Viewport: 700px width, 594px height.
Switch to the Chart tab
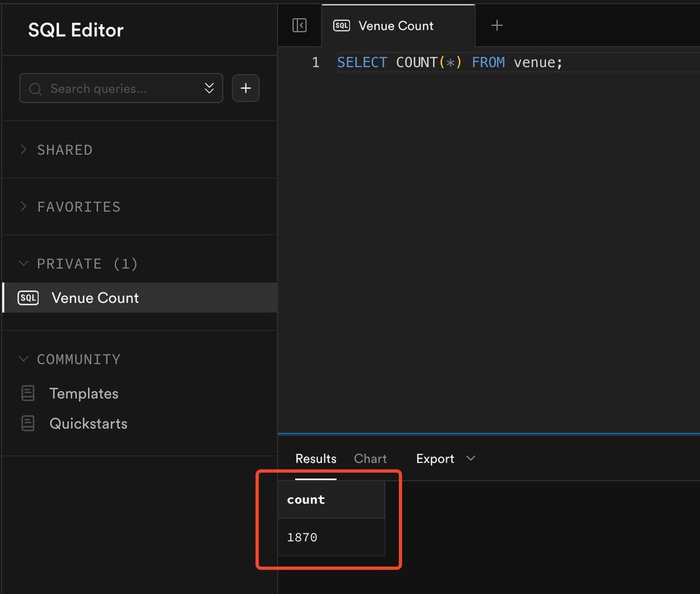[370, 459]
